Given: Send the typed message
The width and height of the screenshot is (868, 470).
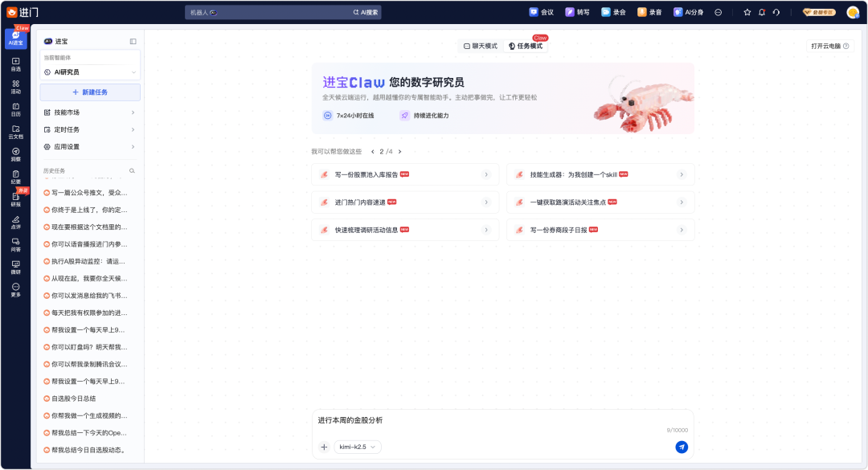Looking at the screenshot, I should (682, 447).
